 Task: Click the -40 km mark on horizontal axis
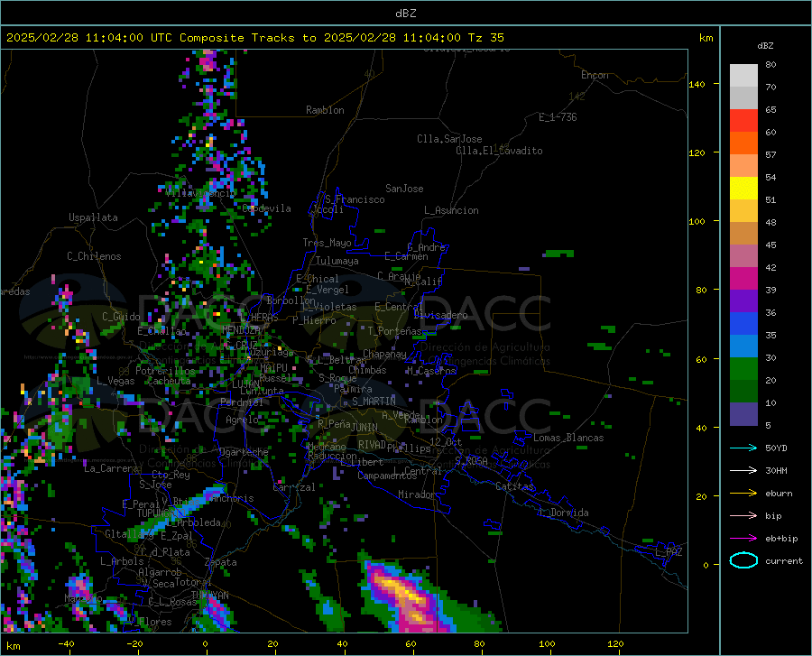[66, 644]
